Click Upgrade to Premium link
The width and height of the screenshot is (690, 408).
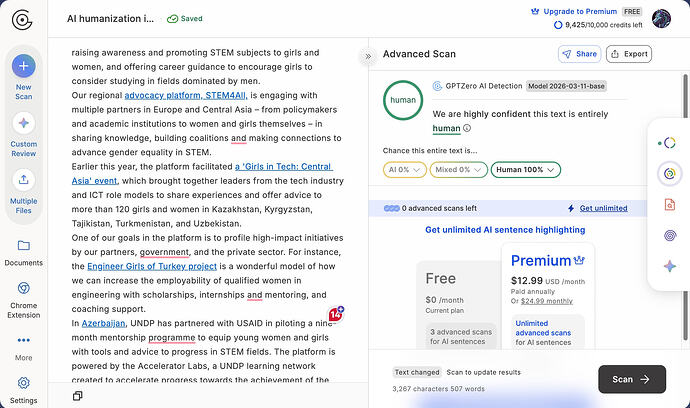(574, 11)
